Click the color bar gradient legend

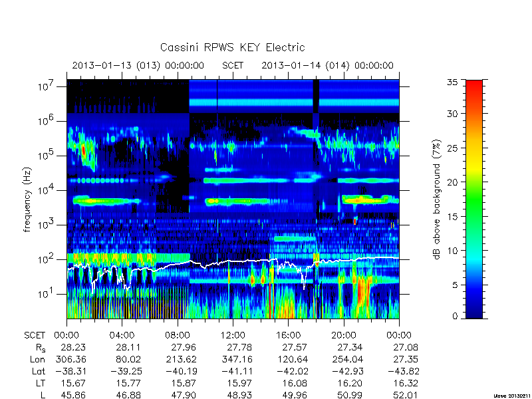[x=474, y=199]
